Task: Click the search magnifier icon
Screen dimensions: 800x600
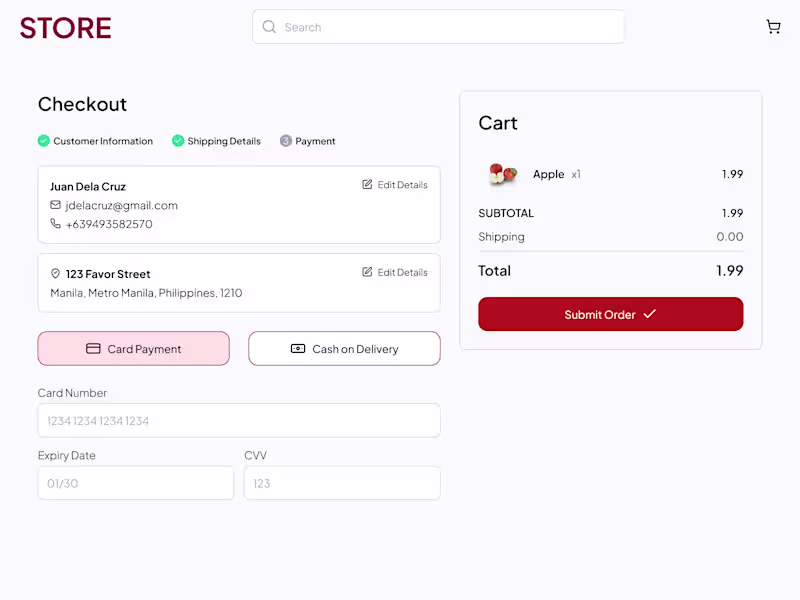Action: (269, 27)
